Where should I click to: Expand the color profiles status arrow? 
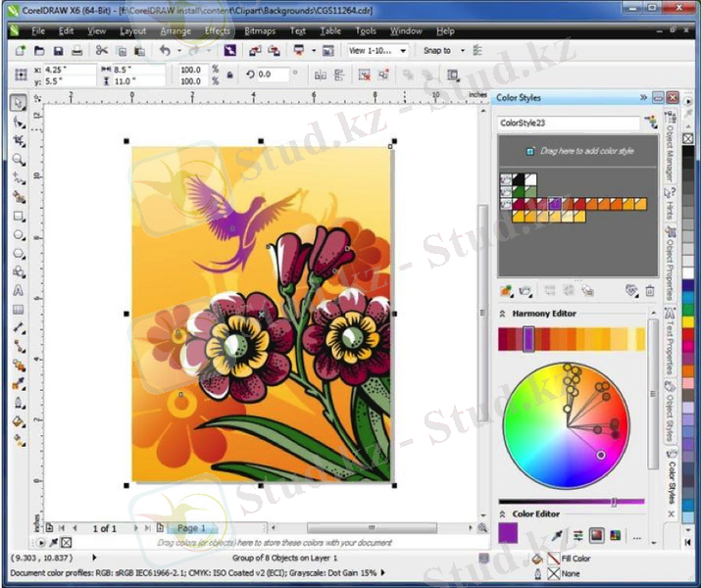[382, 572]
